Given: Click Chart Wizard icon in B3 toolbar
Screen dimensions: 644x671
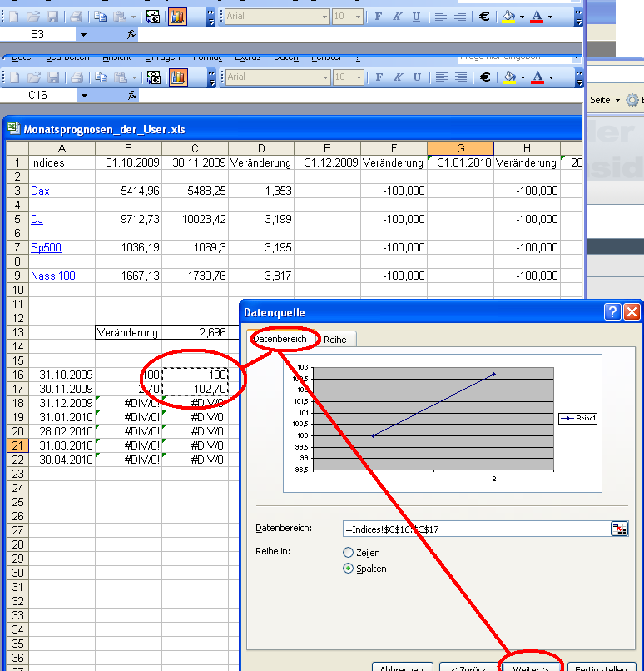Looking at the screenshot, I should (x=177, y=17).
